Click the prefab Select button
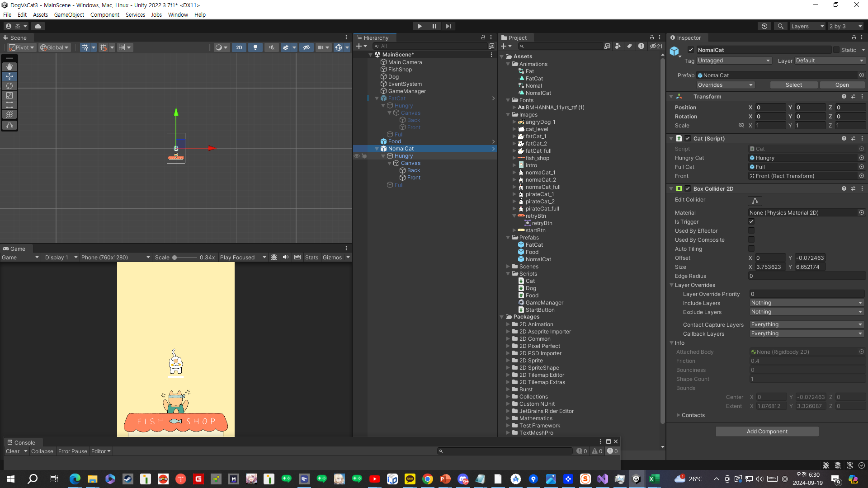The height and width of the screenshot is (488, 868). coord(794,85)
